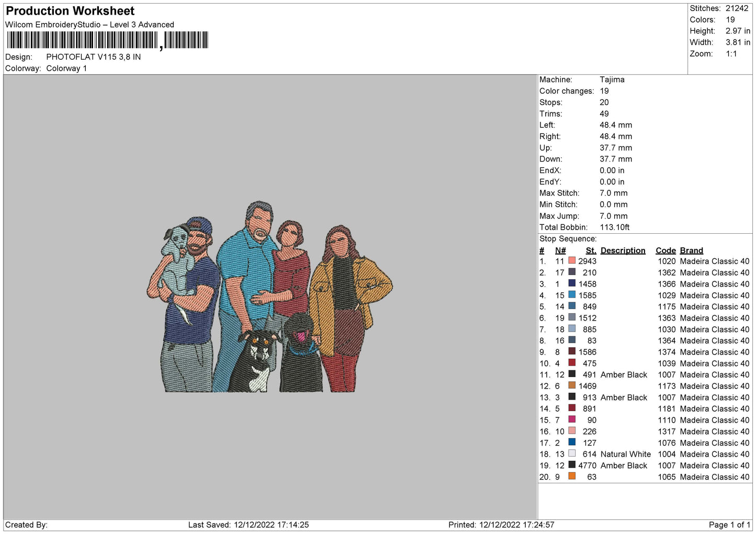Click the salmon color swatch in row 1
This screenshot has width=756, height=534.
[572, 261]
